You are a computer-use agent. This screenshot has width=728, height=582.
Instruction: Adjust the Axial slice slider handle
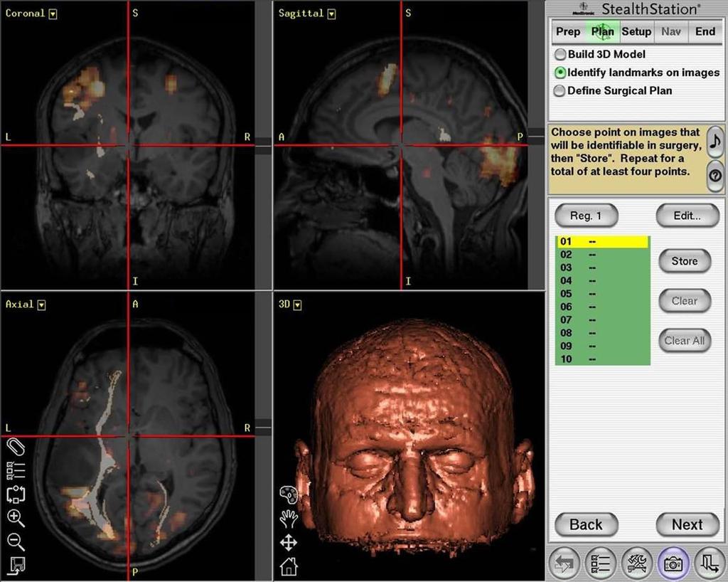coord(263,428)
